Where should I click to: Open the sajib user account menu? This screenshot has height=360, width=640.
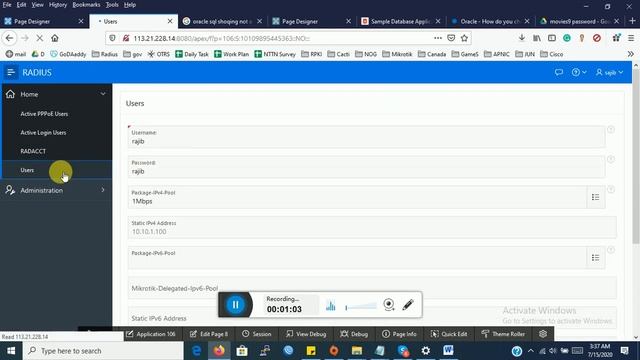pyautogui.click(x=610, y=72)
